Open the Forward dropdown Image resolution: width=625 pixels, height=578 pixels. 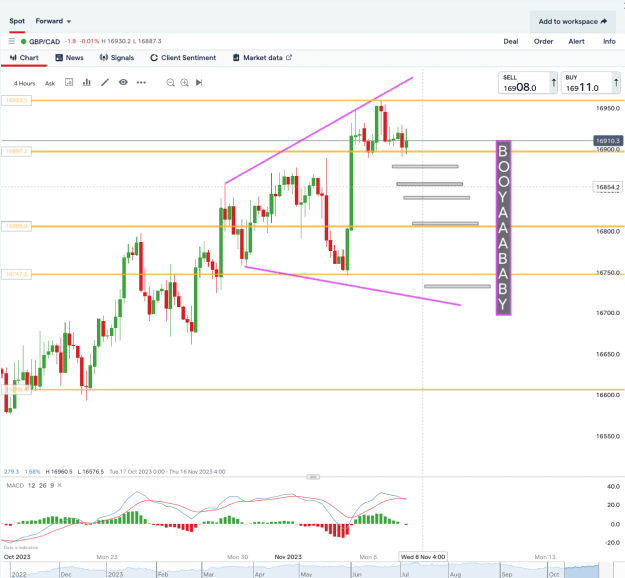[x=53, y=21]
